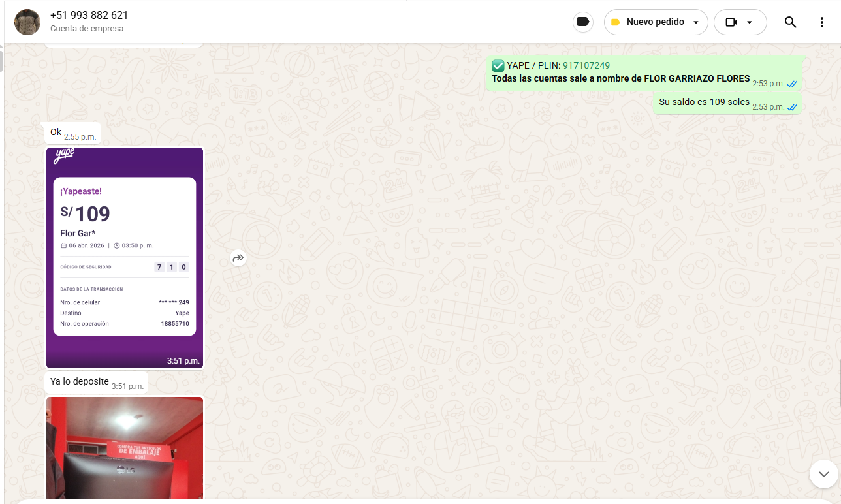Open the red room photo
The width and height of the screenshot is (841, 504).
click(x=125, y=448)
